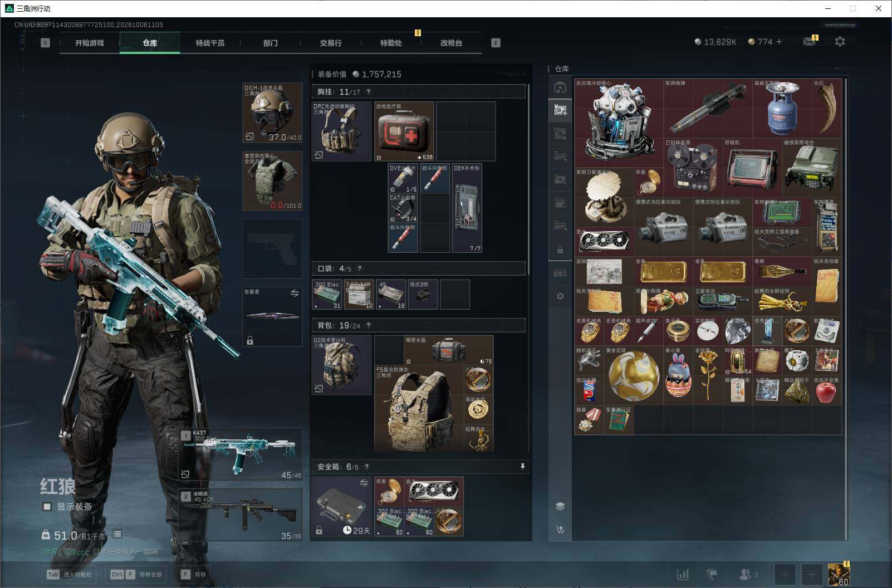The height and width of the screenshot is (588, 892).
Task: Open the settings gear in top bar
Action: (840, 42)
